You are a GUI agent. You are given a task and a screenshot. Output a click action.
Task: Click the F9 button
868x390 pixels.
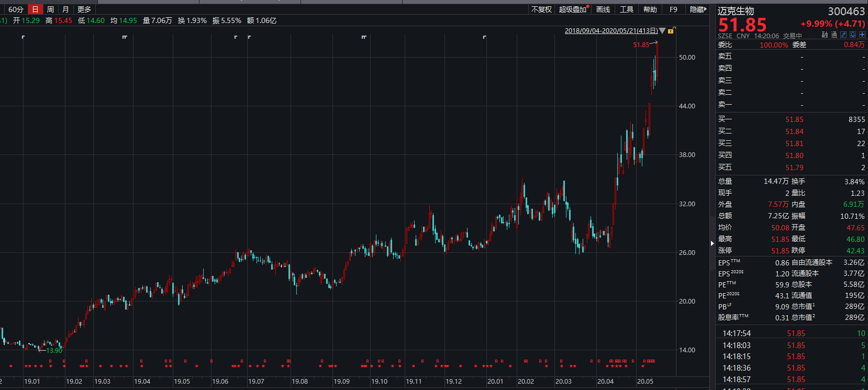(673, 9)
